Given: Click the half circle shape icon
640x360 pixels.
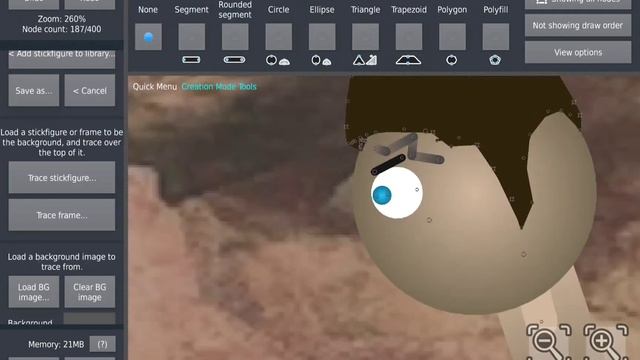Looking at the screenshot, I should pyautogui.click(x=284, y=62).
